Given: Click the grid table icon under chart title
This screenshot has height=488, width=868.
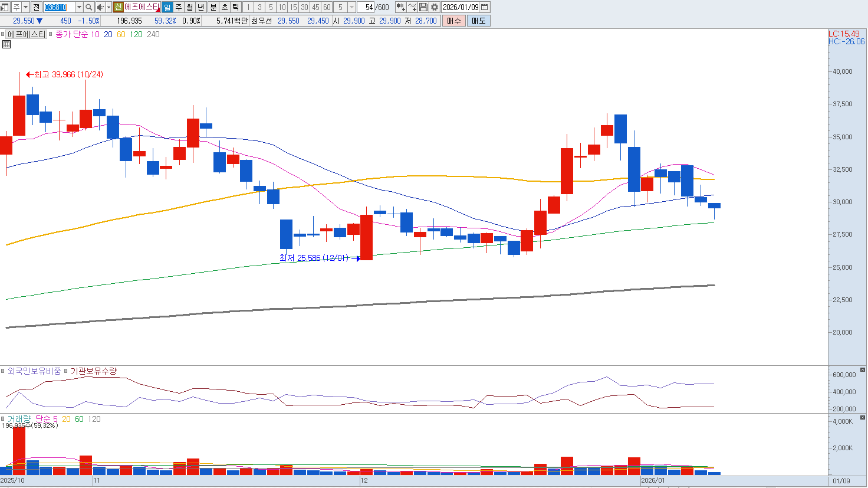Looking at the screenshot, I should click(6, 44).
